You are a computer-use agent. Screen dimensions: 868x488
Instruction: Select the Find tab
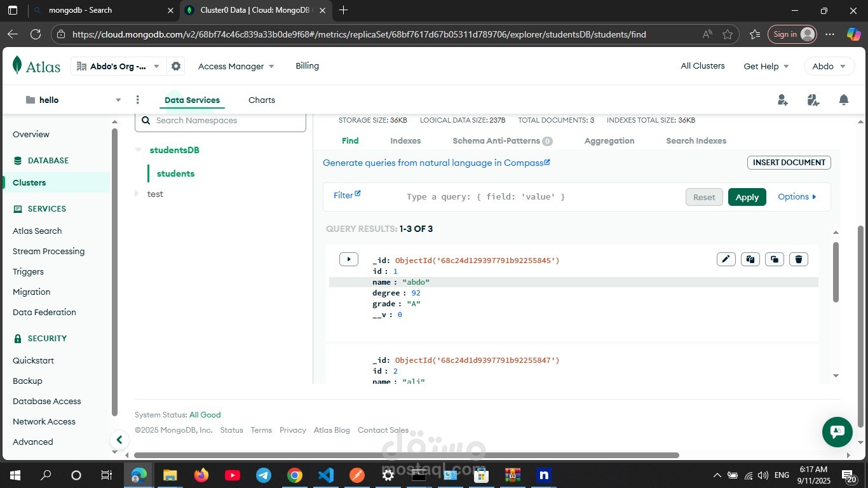pyautogui.click(x=350, y=140)
